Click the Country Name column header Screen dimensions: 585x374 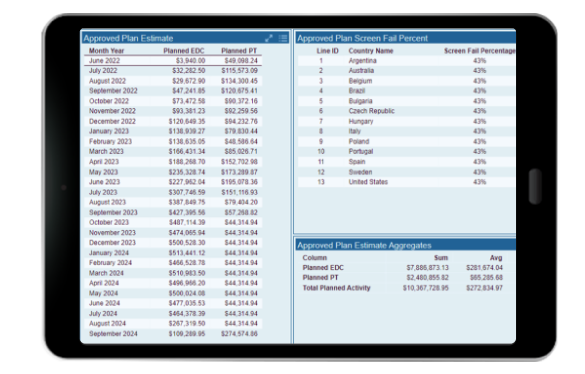pos(371,51)
